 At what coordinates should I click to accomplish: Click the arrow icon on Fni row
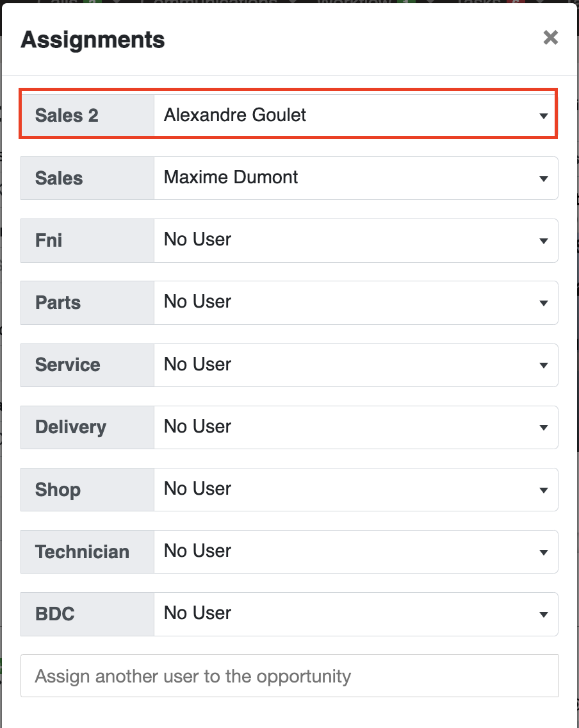(x=543, y=241)
